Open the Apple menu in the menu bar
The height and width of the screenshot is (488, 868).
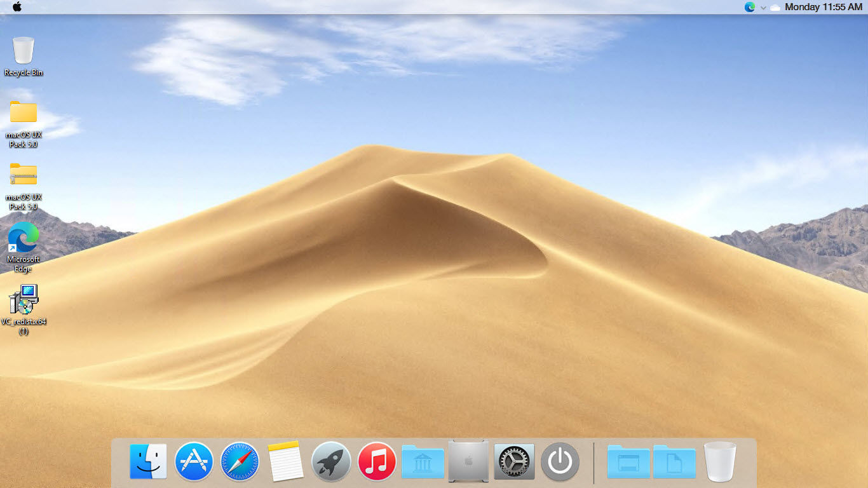tap(17, 7)
